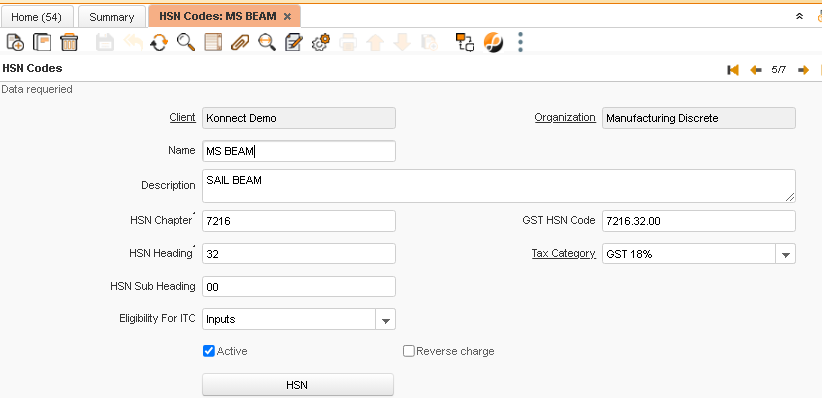Expand the Tax Category dropdown arrow
Viewport: 822px width, 398px height.
point(785,254)
